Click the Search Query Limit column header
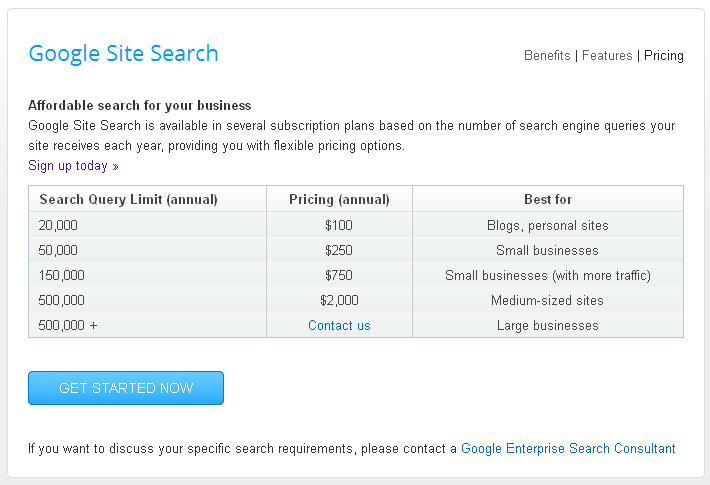 click(128, 199)
